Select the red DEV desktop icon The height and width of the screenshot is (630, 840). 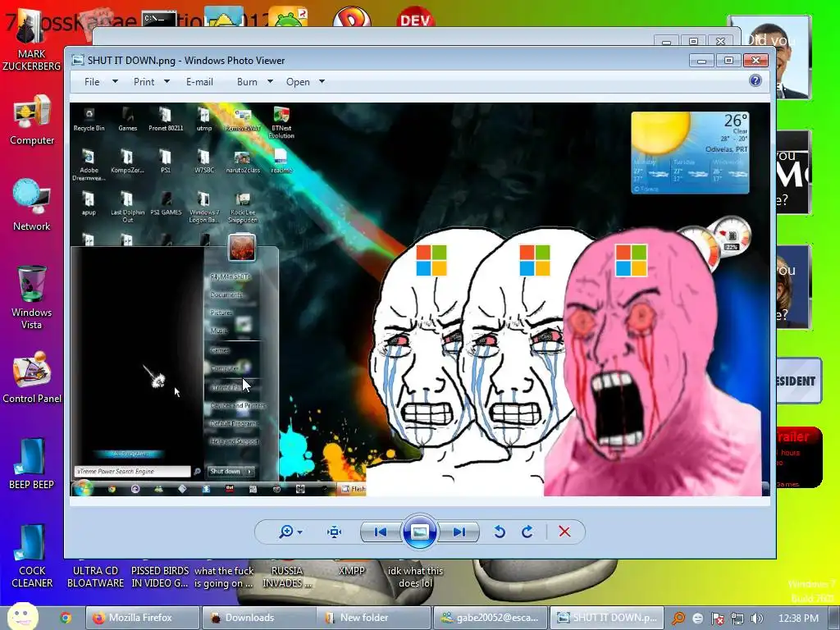[415, 17]
